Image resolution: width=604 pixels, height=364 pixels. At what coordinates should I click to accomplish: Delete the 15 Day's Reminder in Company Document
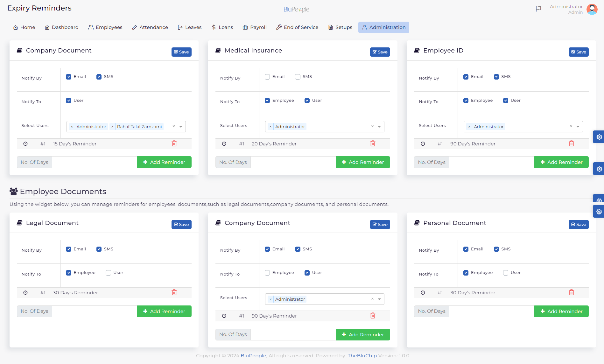[x=174, y=143]
